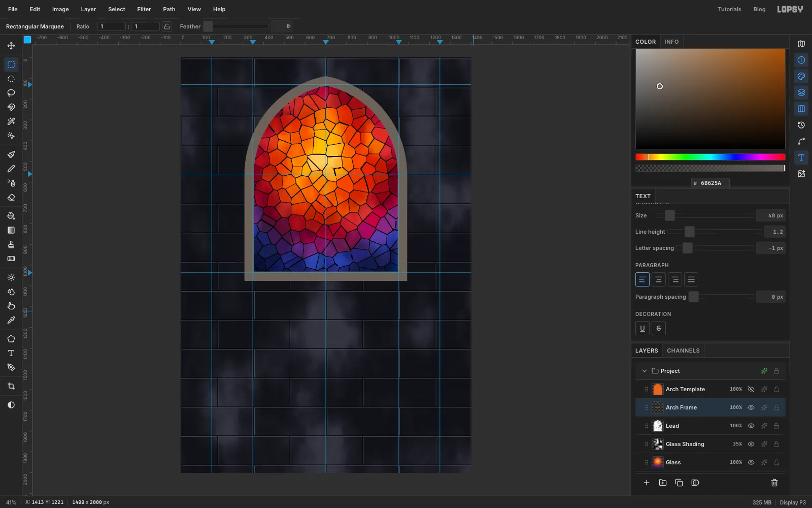Open the Layer menu

[x=88, y=9]
